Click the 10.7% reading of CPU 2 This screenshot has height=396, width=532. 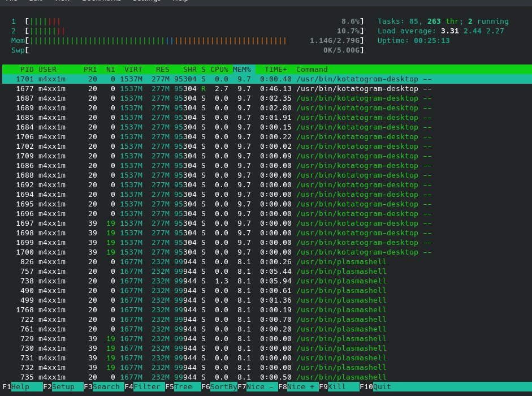[x=348, y=31]
